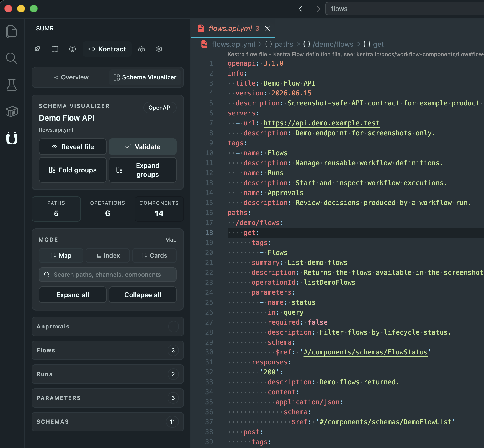Click the 'required: false' line

point(297,322)
